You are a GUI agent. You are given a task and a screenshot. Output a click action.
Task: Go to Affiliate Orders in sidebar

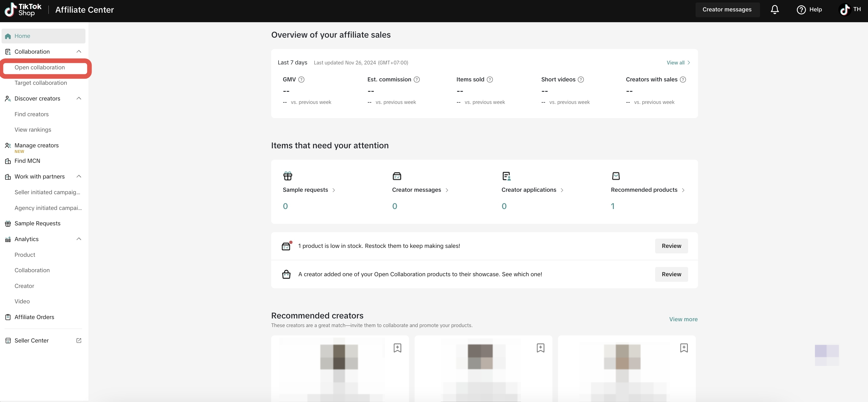click(x=34, y=317)
